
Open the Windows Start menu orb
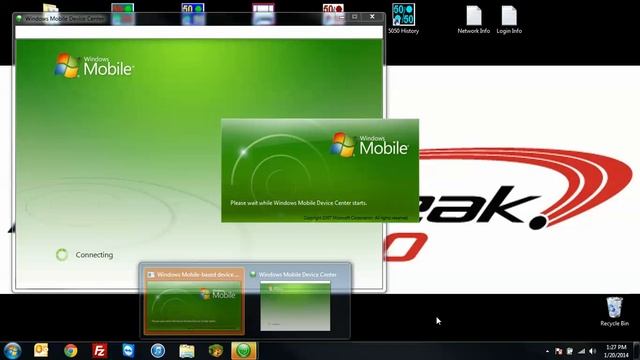pos(12,351)
